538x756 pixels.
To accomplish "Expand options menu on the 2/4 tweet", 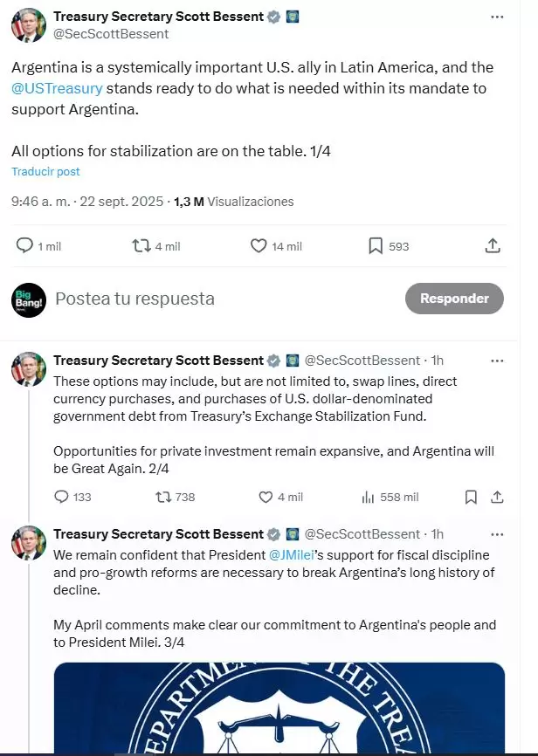I will 497,360.
